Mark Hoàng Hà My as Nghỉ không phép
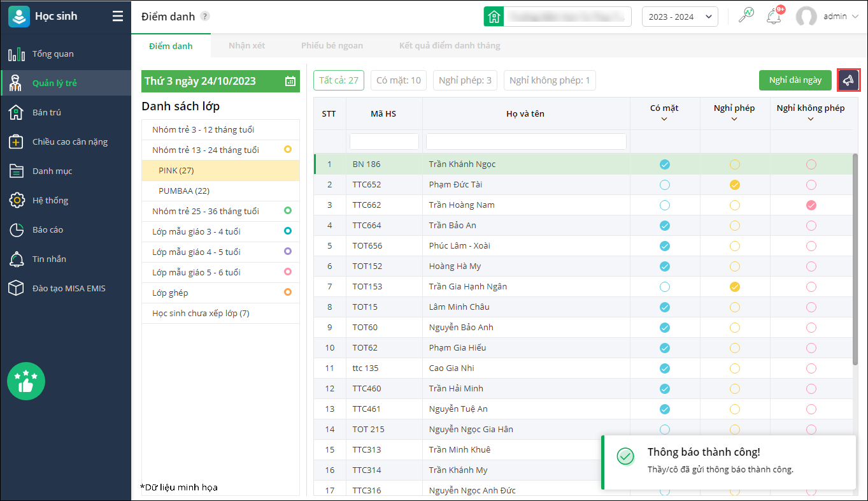 point(811,266)
